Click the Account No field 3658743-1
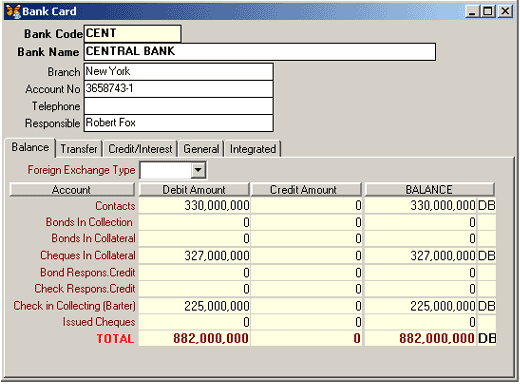The image size is (520, 385). [x=179, y=89]
